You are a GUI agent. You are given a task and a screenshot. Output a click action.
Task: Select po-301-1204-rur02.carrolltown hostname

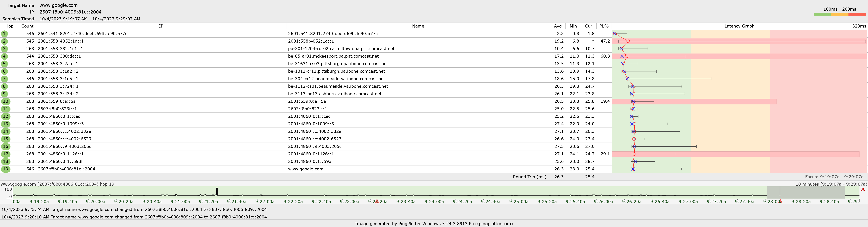(341, 49)
